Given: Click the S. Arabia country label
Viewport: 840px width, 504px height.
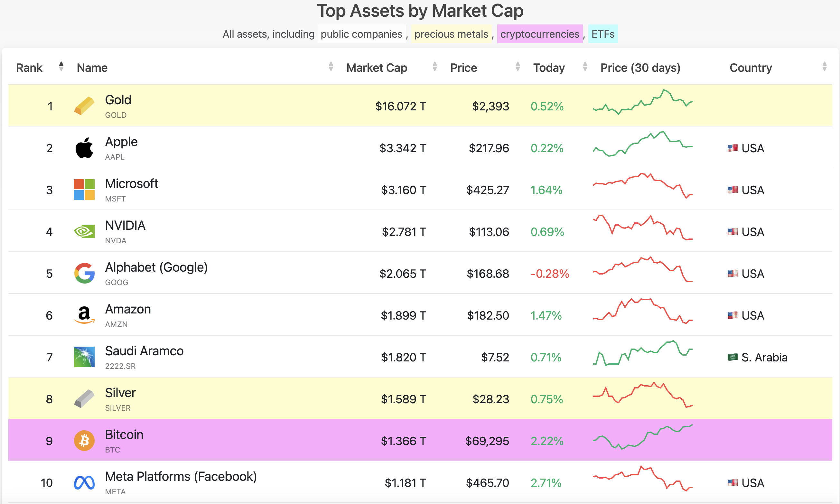Looking at the screenshot, I should (765, 357).
